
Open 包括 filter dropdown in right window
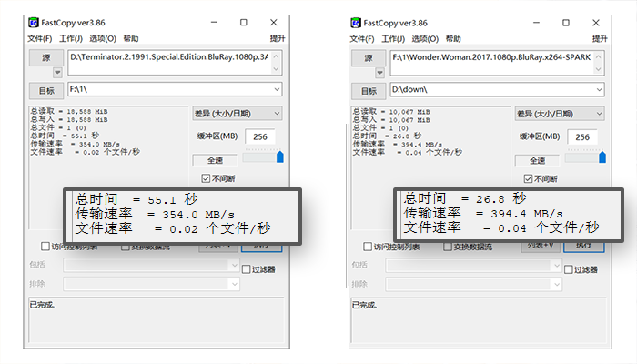tap(474, 266)
